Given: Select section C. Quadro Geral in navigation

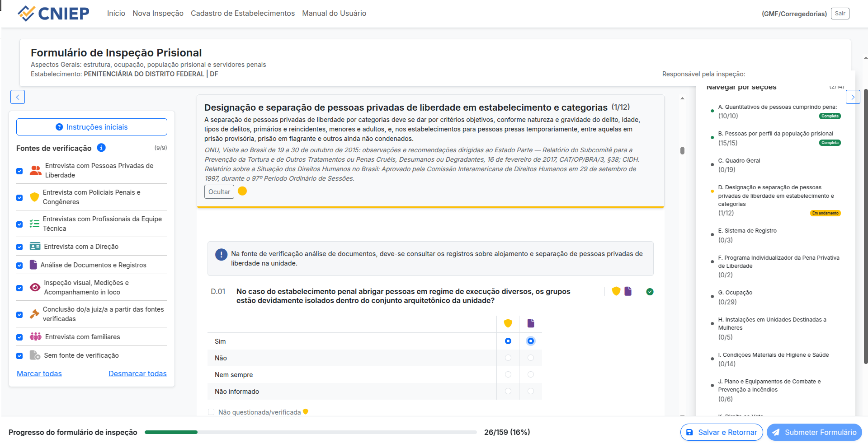Looking at the screenshot, I should click(x=739, y=161).
